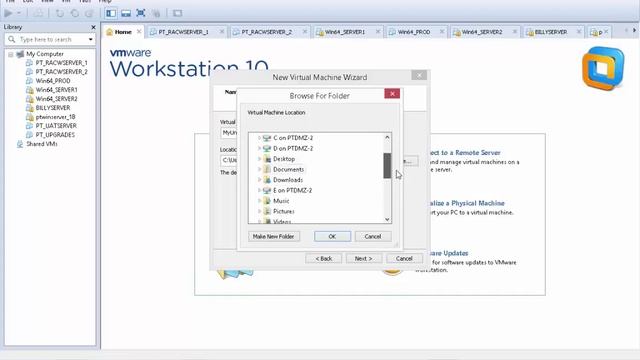Click the tab strip scroll-right arrow
Image resolution: width=640 pixels, height=360 pixels.
[634, 31]
